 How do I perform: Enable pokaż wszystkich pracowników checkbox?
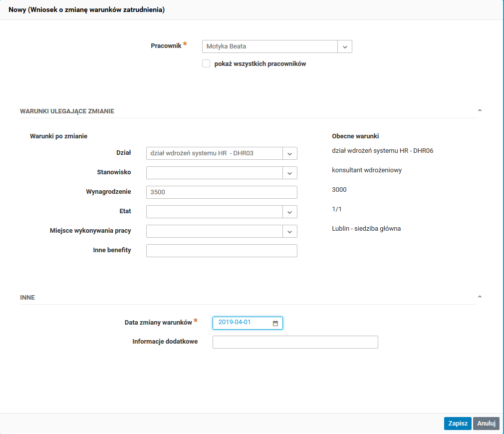pos(206,63)
